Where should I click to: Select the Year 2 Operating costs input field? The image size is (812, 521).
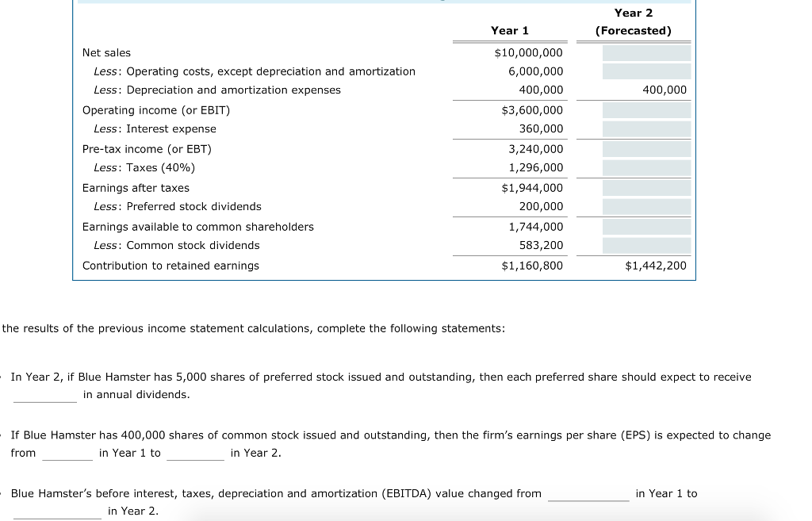coord(634,71)
